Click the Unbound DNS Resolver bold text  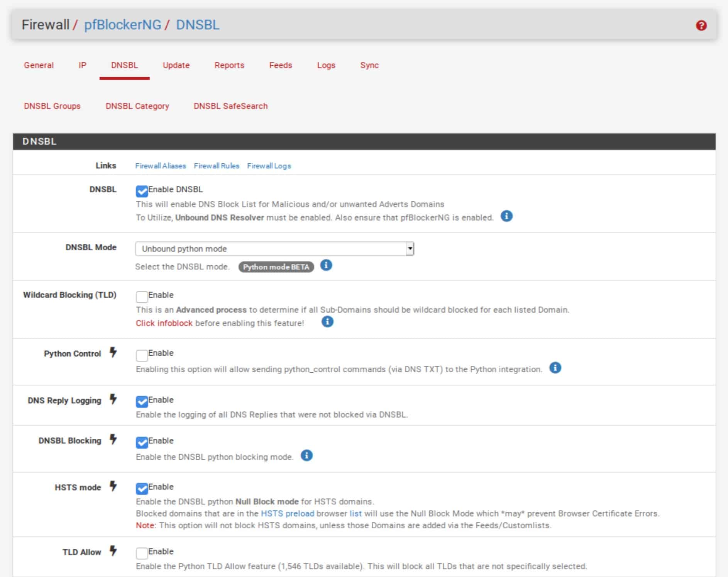pos(220,217)
